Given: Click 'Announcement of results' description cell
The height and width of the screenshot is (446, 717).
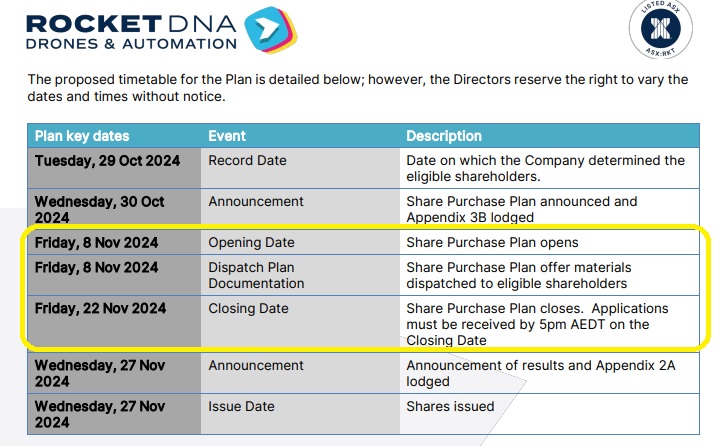Looking at the screenshot, I should coord(549,373).
